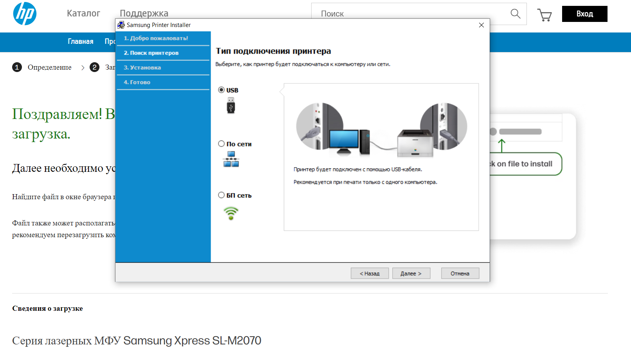Image resolution: width=631 pixels, height=364 pixels.
Task: Click the chevron between the breadcrumb steps
Action: pyautogui.click(x=83, y=68)
